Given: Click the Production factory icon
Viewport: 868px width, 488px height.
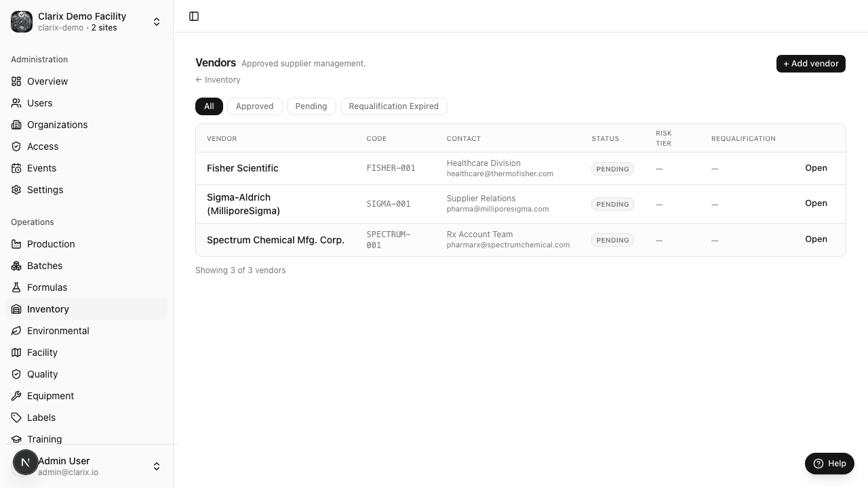Looking at the screenshot, I should pos(16,244).
